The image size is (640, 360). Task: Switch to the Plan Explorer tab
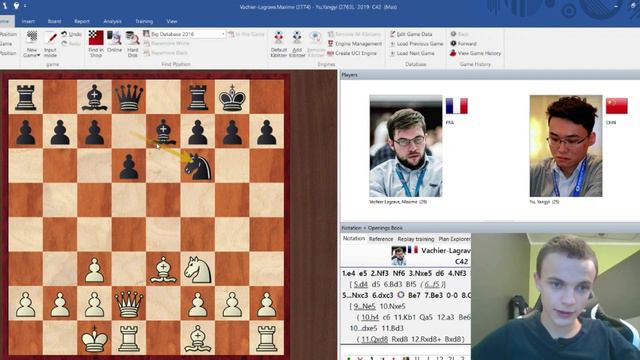454,239
